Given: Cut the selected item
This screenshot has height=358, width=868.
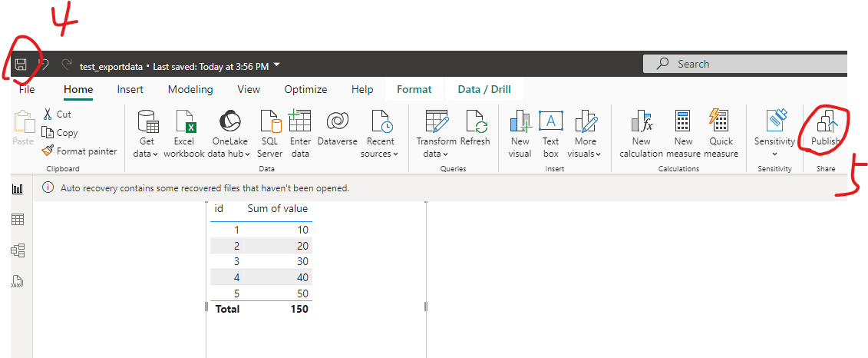Looking at the screenshot, I should pyautogui.click(x=57, y=114).
